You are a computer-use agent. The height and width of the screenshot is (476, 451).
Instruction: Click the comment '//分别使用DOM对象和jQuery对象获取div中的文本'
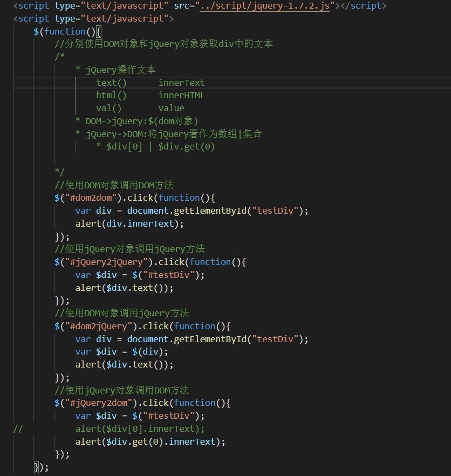[163, 44]
